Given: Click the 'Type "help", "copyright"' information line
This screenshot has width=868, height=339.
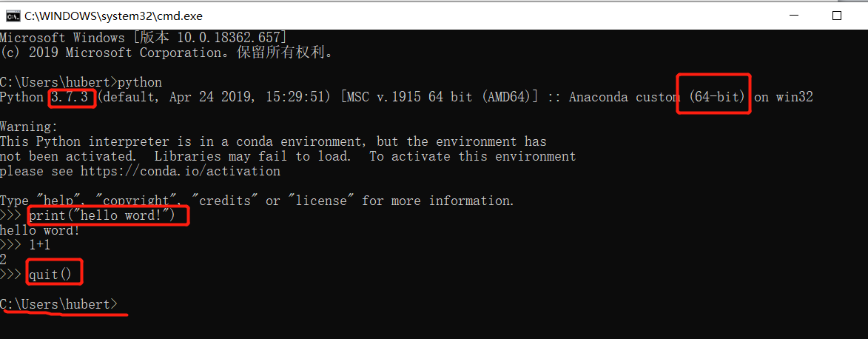Looking at the screenshot, I should (258, 201).
